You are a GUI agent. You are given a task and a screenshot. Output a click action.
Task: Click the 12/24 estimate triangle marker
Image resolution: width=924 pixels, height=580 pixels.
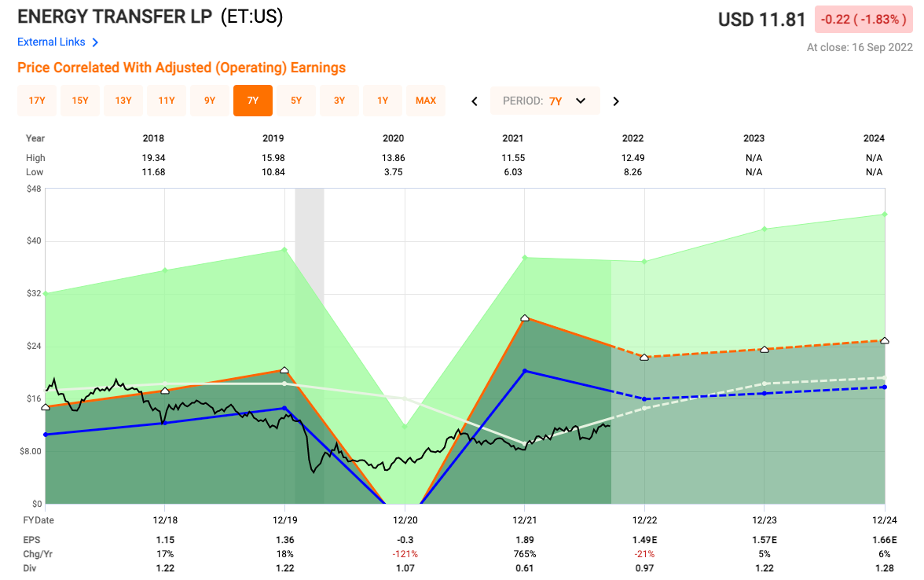click(x=885, y=341)
